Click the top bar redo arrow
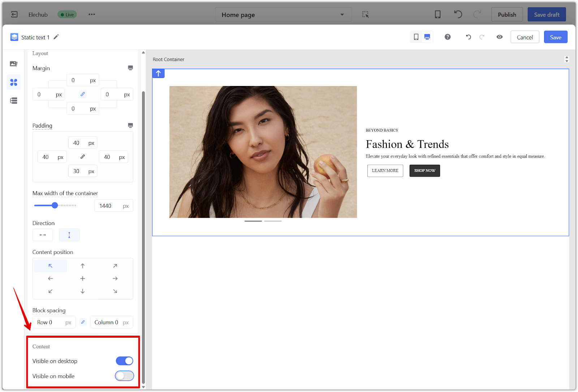This screenshot has width=578, height=392. tap(477, 14)
